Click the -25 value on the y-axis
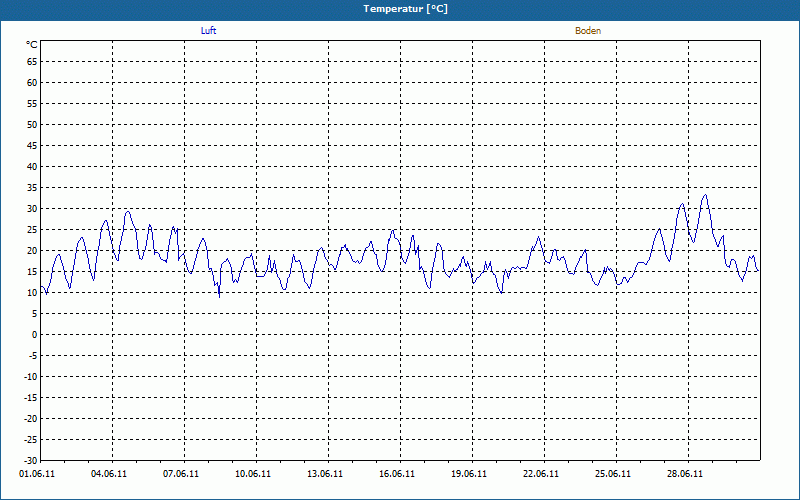The height and width of the screenshot is (500, 800). (31, 440)
